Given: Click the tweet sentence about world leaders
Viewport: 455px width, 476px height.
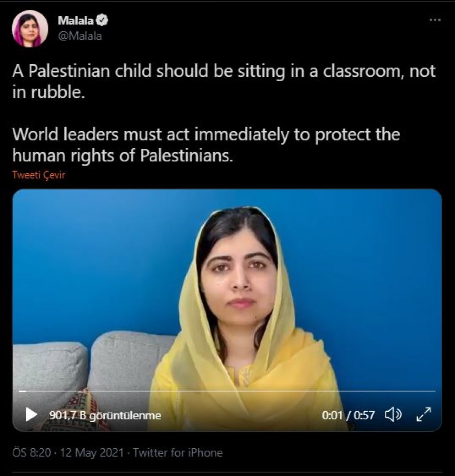Looking at the screenshot, I should (206, 145).
